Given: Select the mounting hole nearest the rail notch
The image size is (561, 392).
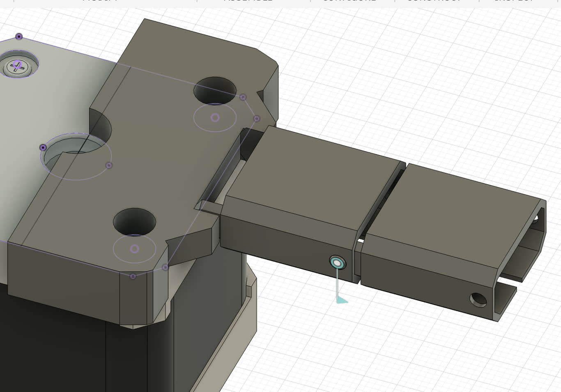Looking at the screenshot, I should (x=215, y=90).
